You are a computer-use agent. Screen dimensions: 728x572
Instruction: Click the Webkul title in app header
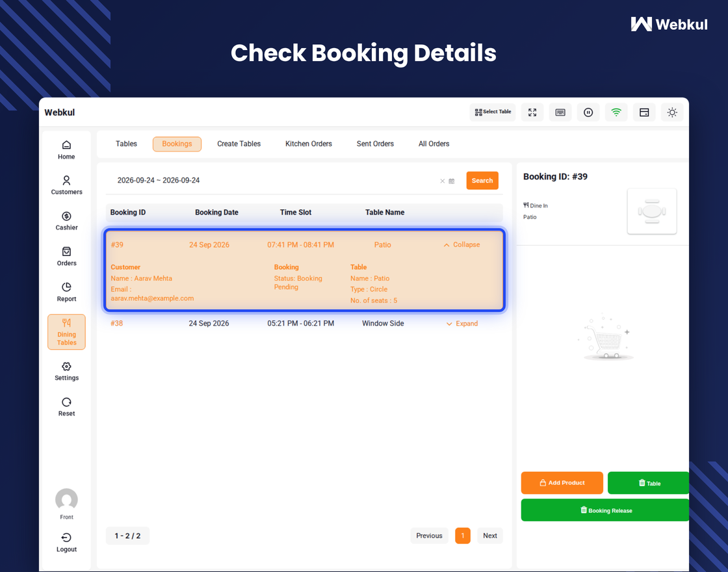59,112
